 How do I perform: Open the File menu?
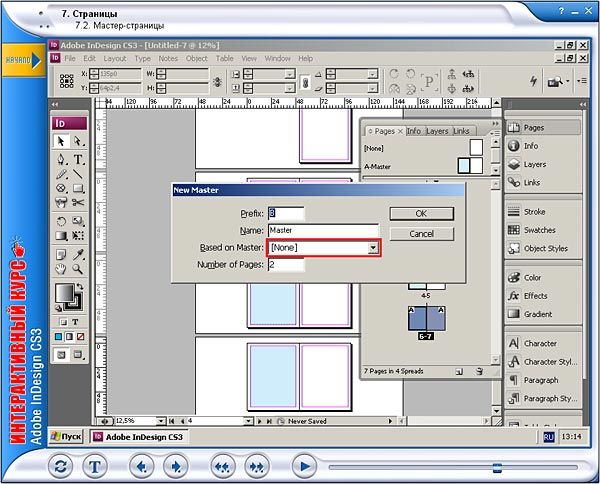point(70,59)
